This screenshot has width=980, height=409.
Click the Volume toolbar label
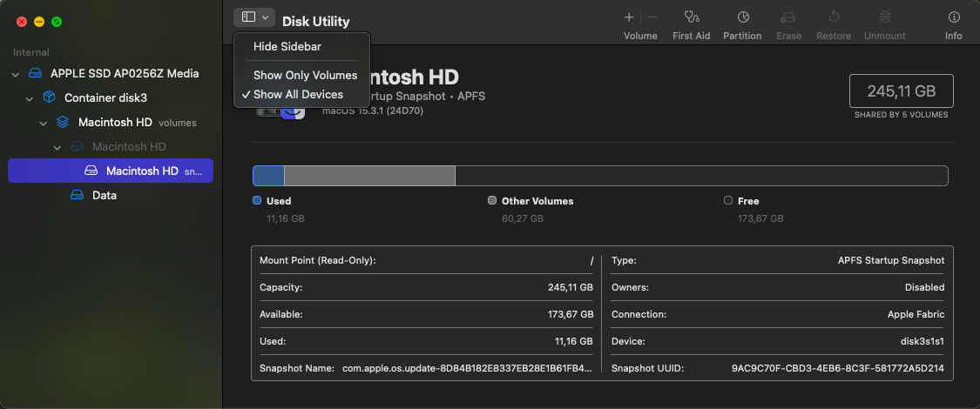[x=640, y=37]
